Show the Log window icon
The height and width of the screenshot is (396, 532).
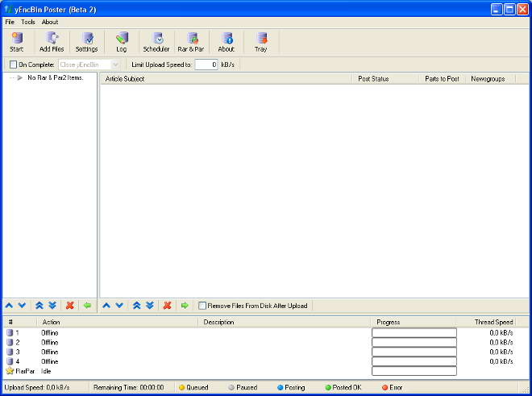click(x=122, y=42)
